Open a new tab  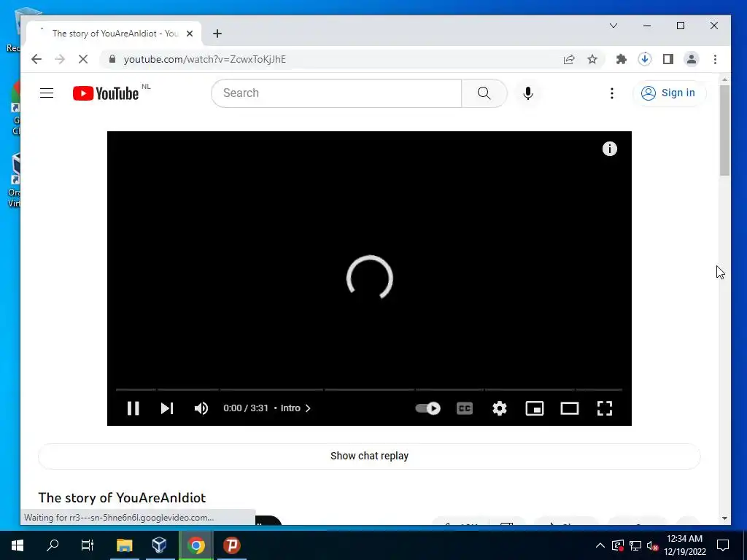217,34
